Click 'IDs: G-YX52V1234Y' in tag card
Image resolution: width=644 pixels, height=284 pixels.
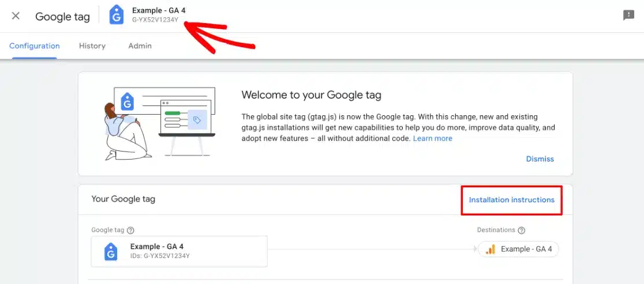click(160, 256)
